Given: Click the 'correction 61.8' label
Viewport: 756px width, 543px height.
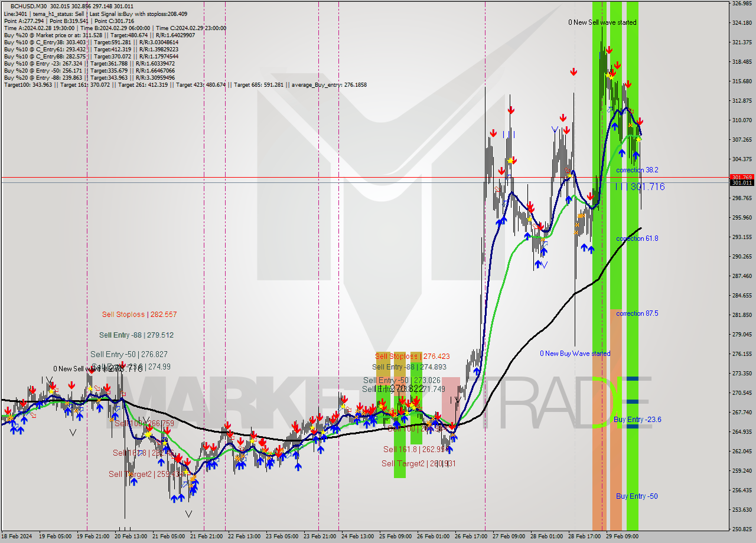Looking at the screenshot, I should click(x=637, y=238).
